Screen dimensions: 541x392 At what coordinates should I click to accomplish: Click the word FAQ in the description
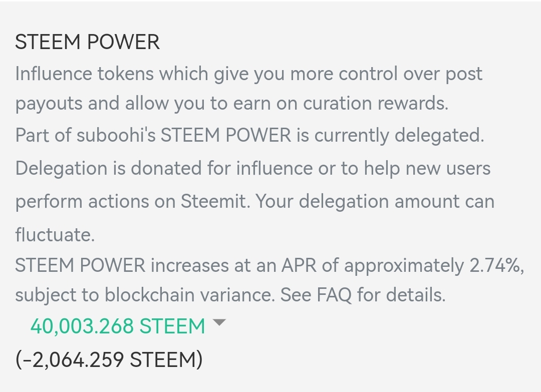[x=334, y=295]
